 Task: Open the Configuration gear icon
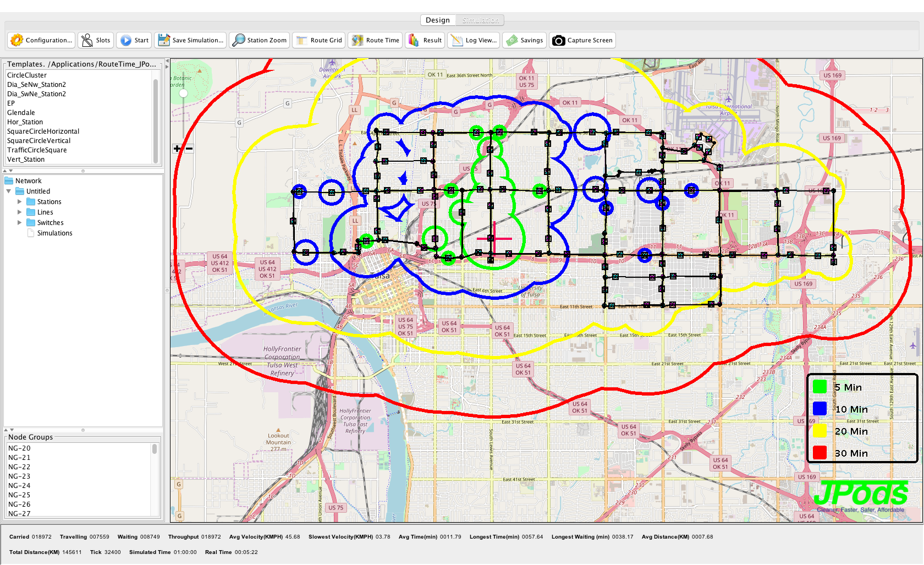[x=17, y=40]
